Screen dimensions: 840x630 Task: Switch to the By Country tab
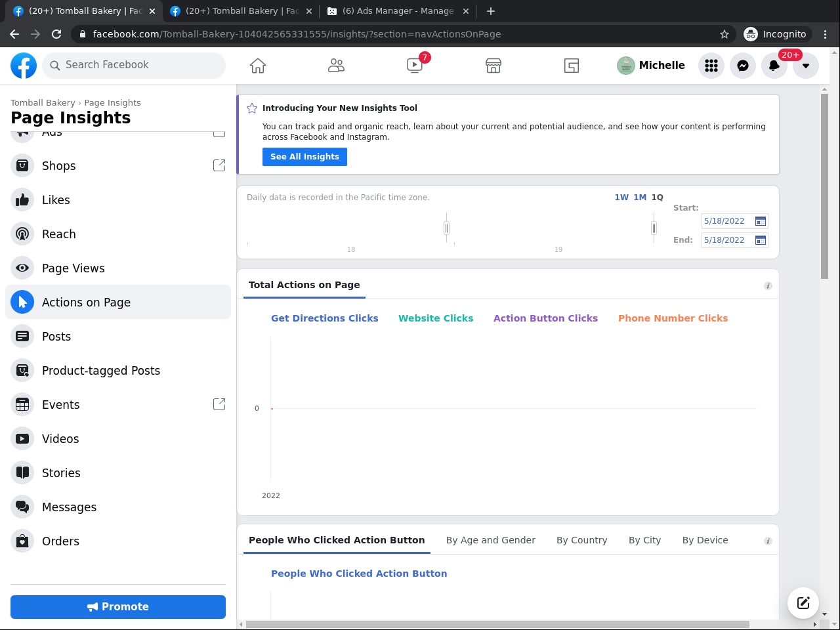tap(582, 540)
